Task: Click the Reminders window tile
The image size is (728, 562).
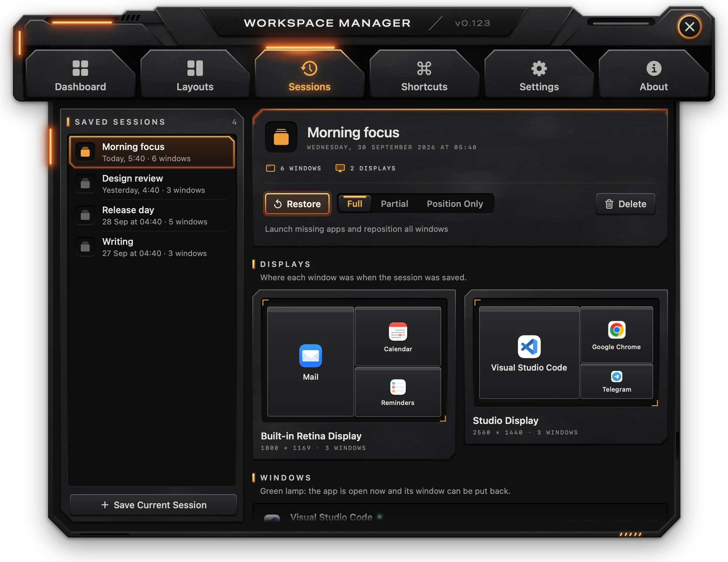Action: pyautogui.click(x=398, y=392)
